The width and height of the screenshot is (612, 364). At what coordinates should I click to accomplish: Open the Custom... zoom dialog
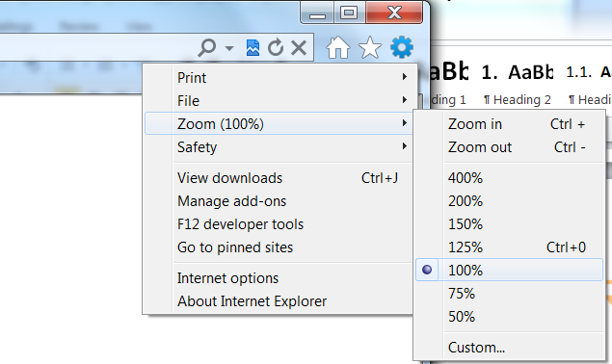[509, 348]
